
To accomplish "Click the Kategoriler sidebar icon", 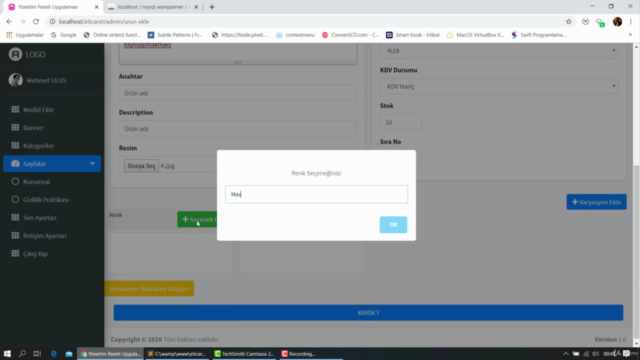I will point(15,145).
